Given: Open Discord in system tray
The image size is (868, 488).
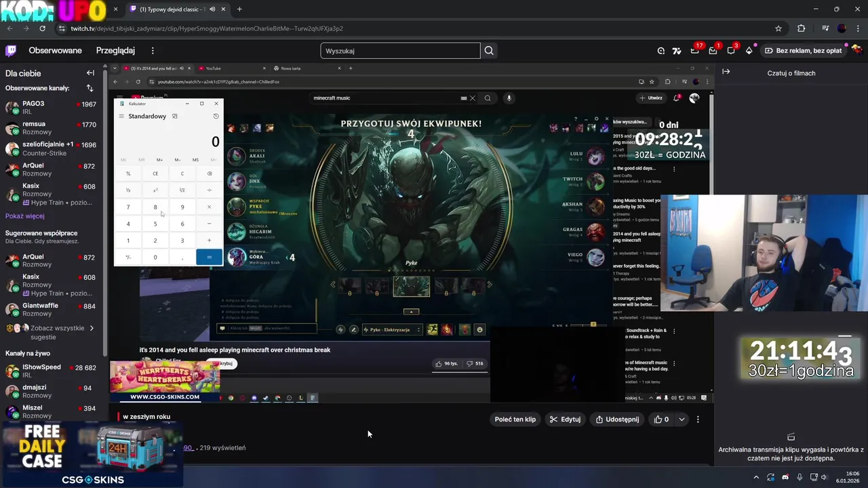Looking at the screenshot, I should click(x=785, y=477).
